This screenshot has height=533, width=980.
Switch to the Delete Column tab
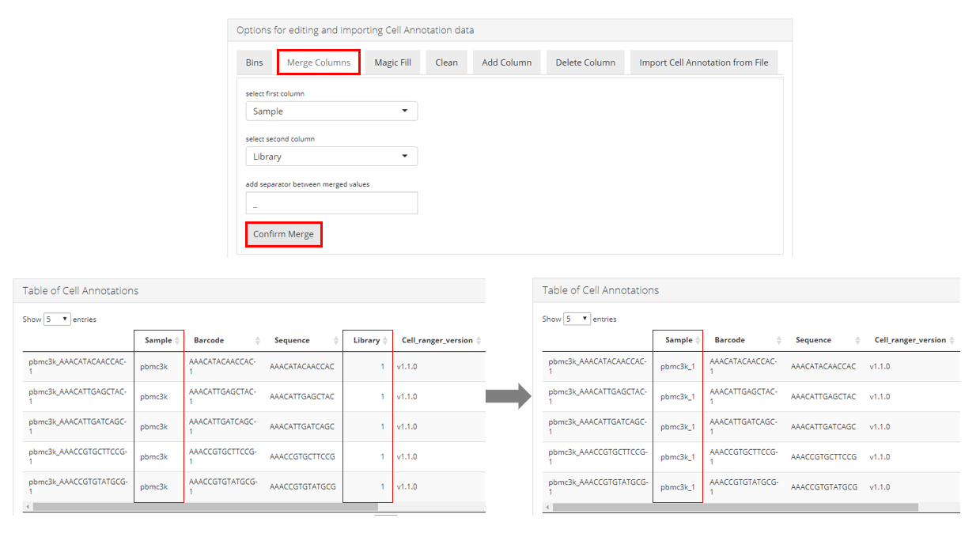pyautogui.click(x=585, y=62)
